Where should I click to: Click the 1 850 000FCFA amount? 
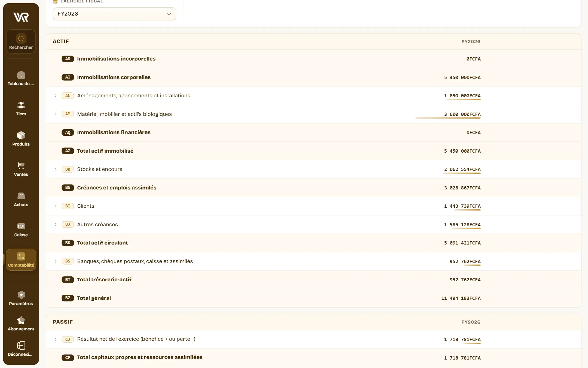tap(462, 96)
